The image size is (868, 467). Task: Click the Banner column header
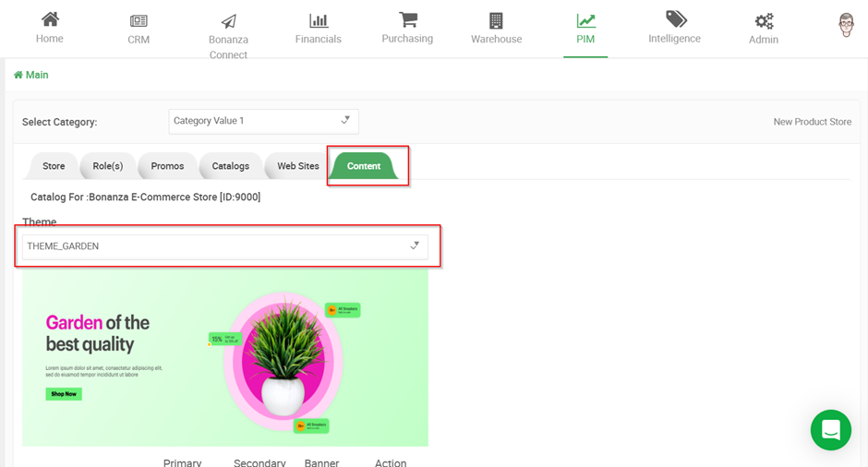point(321,462)
